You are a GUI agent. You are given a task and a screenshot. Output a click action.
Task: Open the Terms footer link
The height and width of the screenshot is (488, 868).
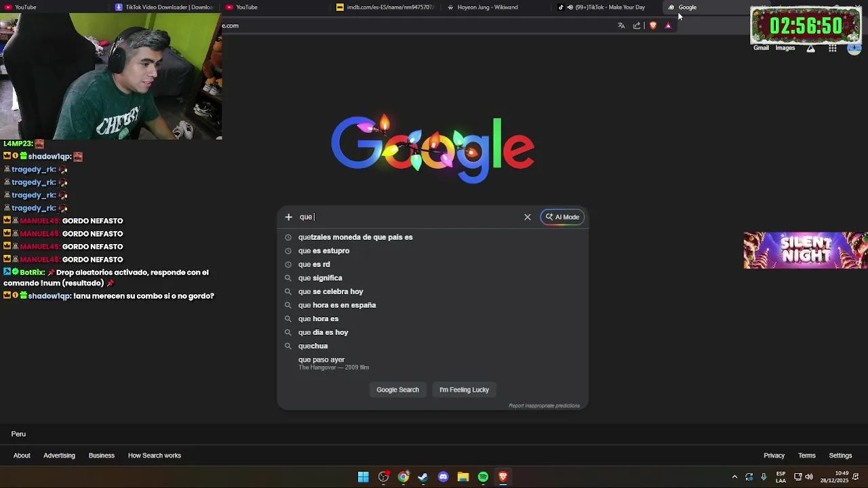[806, 455]
